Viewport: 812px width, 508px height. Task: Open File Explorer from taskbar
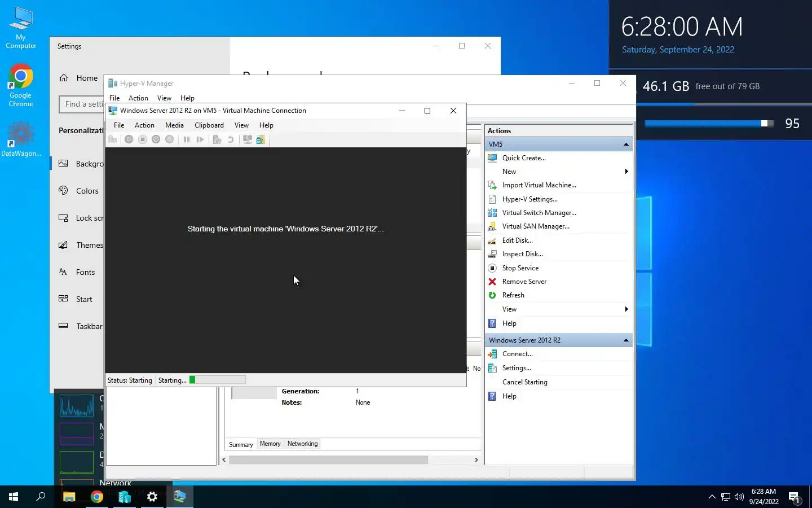pos(69,497)
